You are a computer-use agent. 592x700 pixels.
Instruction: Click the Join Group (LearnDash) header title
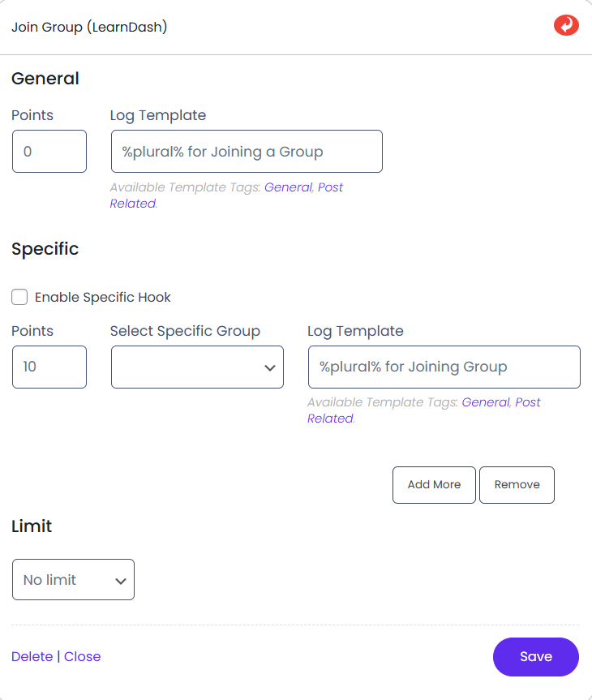[89, 27]
